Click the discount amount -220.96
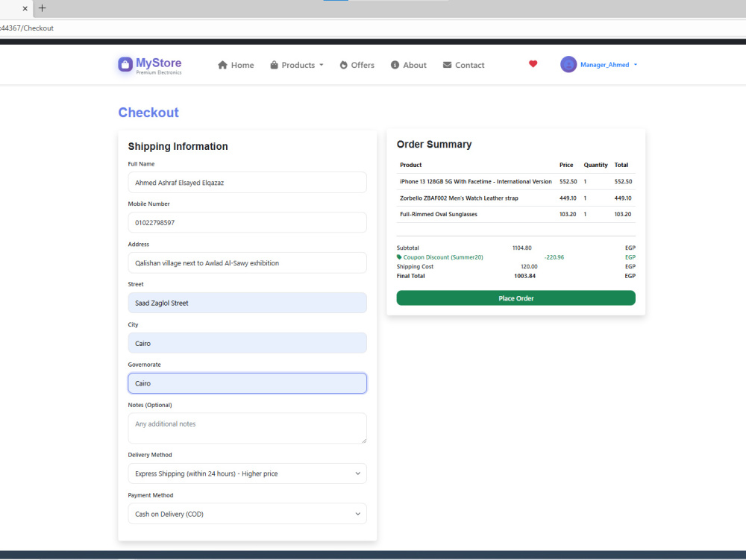Viewport: 746px width, 560px height. pyautogui.click(x=554, y=257)
